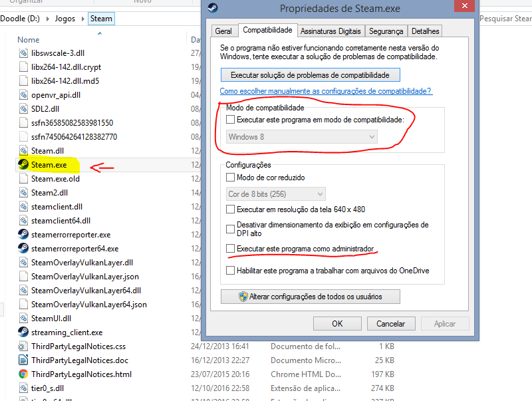Viewport: 532px width, 401px height.
Task: Check Executar este programa como administrador
Action: point(230,248)
